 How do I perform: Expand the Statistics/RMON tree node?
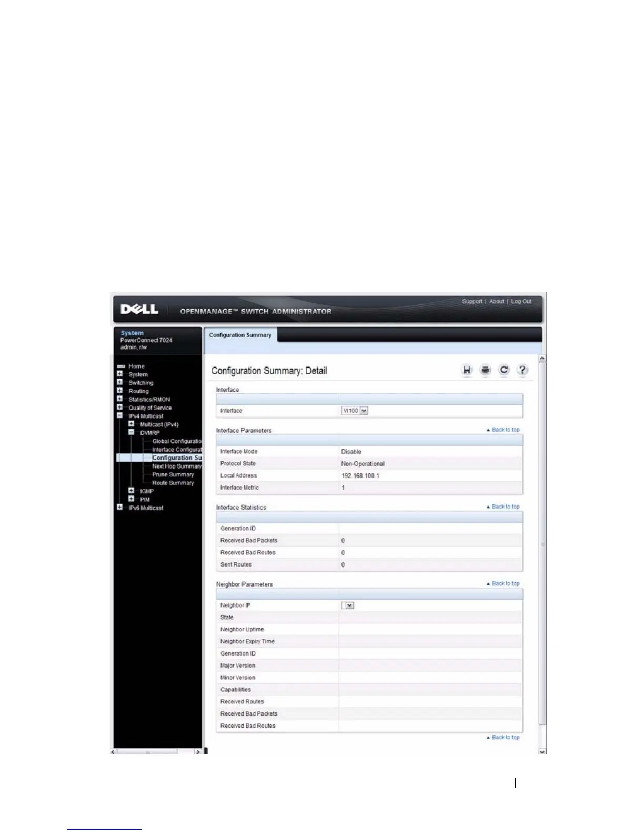pyautogui.click(x=119, y=399)
